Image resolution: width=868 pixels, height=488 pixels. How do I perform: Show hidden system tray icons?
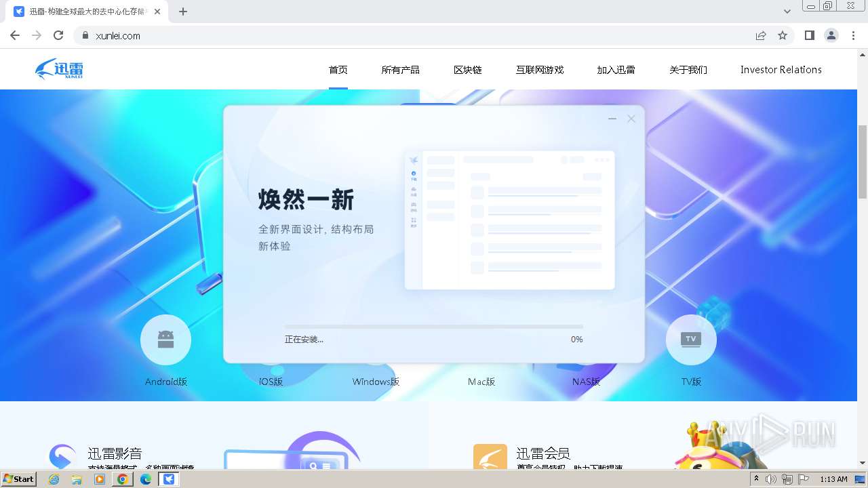pos(757,479)
